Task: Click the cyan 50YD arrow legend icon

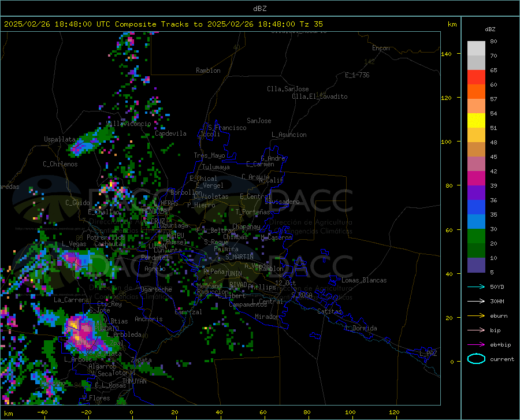Action: [x=476, y=287]
